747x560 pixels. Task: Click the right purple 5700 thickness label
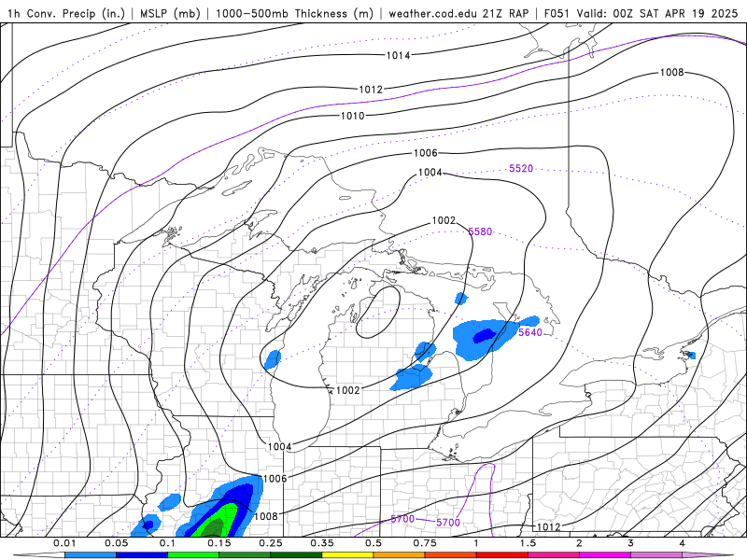click(x=448, y=523)
